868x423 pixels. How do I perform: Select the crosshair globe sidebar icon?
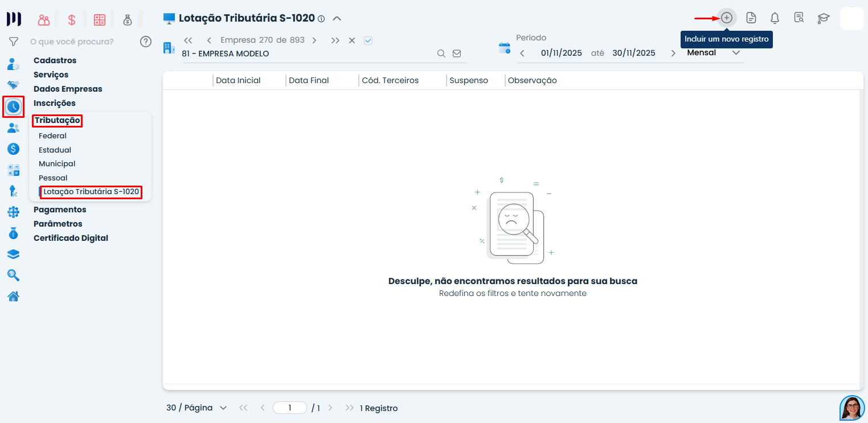(13, 212)
